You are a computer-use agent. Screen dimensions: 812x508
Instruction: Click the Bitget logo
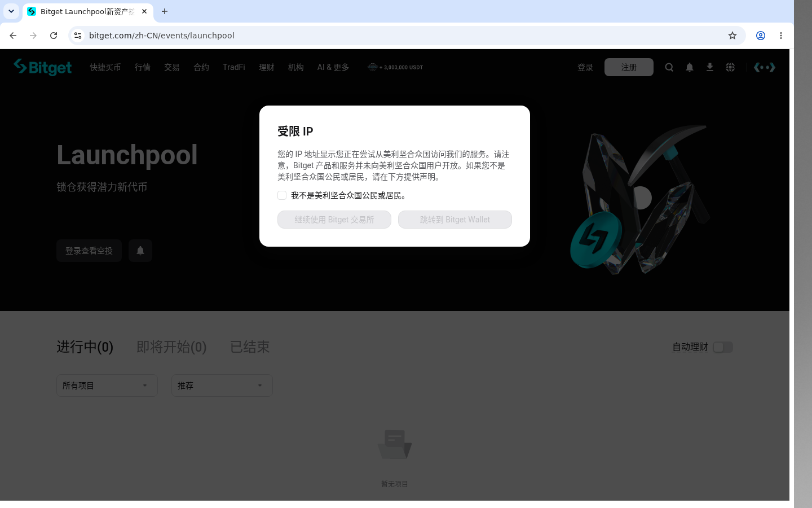click(x=43, y=67)
